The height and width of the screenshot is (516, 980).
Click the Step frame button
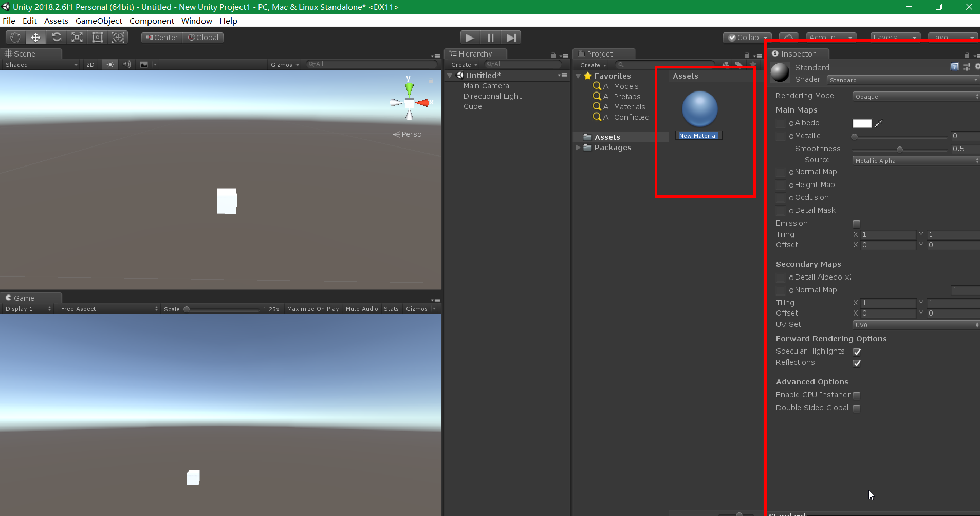[x=511, y=37]
